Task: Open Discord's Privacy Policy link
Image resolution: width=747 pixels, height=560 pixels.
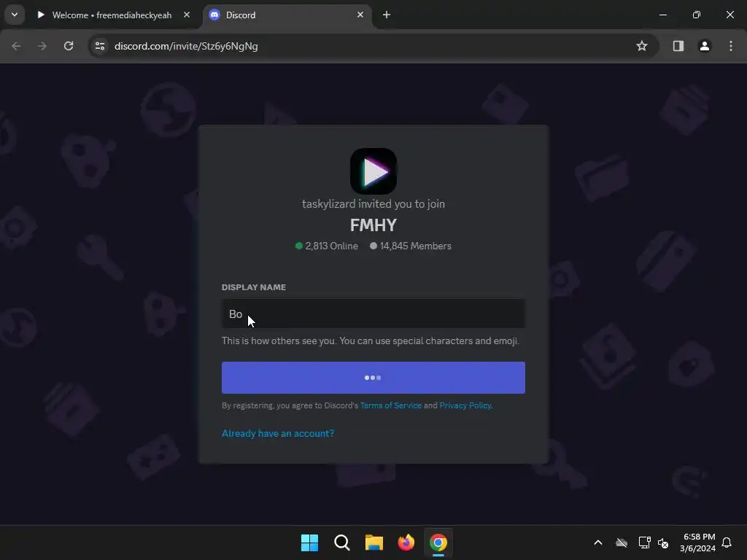Action: pos(465,405)
